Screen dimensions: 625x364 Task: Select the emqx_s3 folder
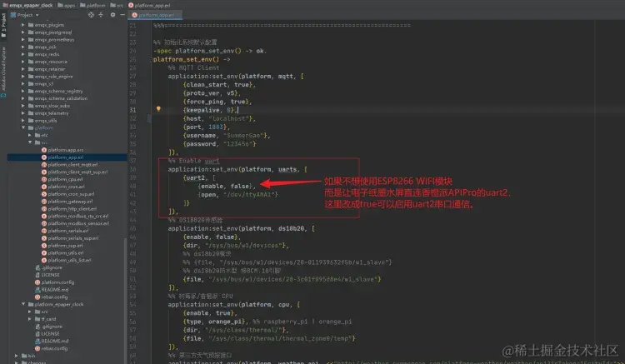(x=41, y=83)
